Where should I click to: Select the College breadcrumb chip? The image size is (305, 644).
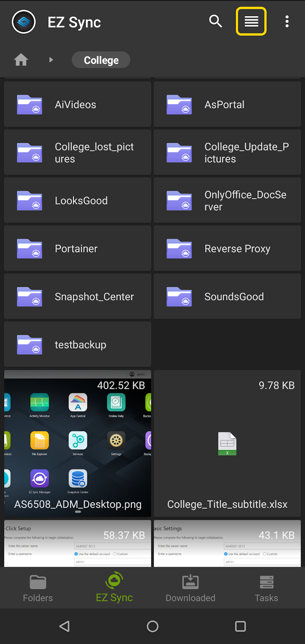[101, 60]
